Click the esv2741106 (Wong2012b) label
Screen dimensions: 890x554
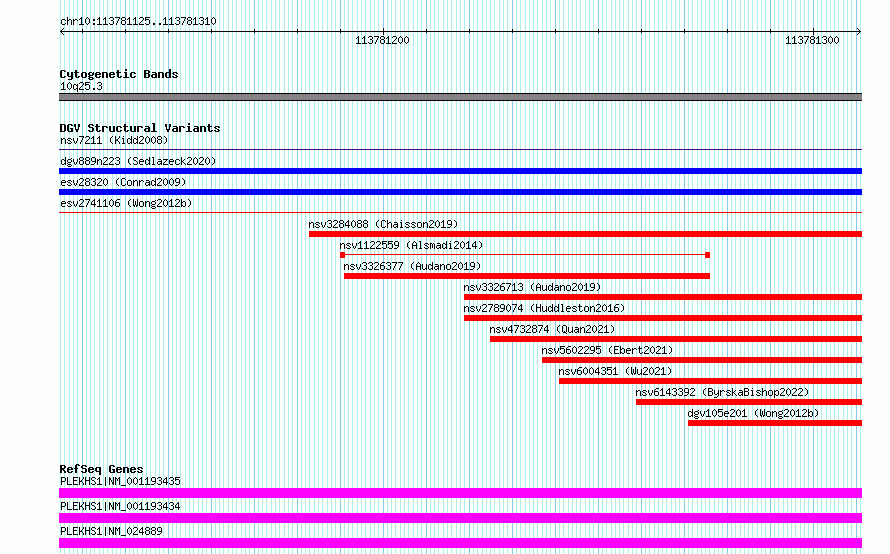(126, 203)
